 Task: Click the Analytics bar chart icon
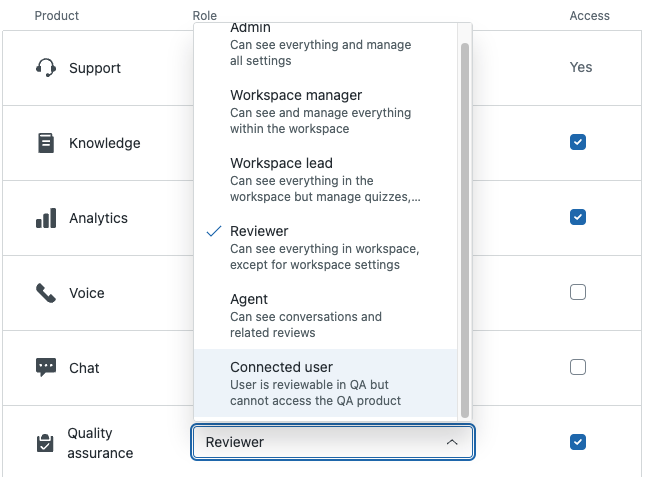click(46, 218)
